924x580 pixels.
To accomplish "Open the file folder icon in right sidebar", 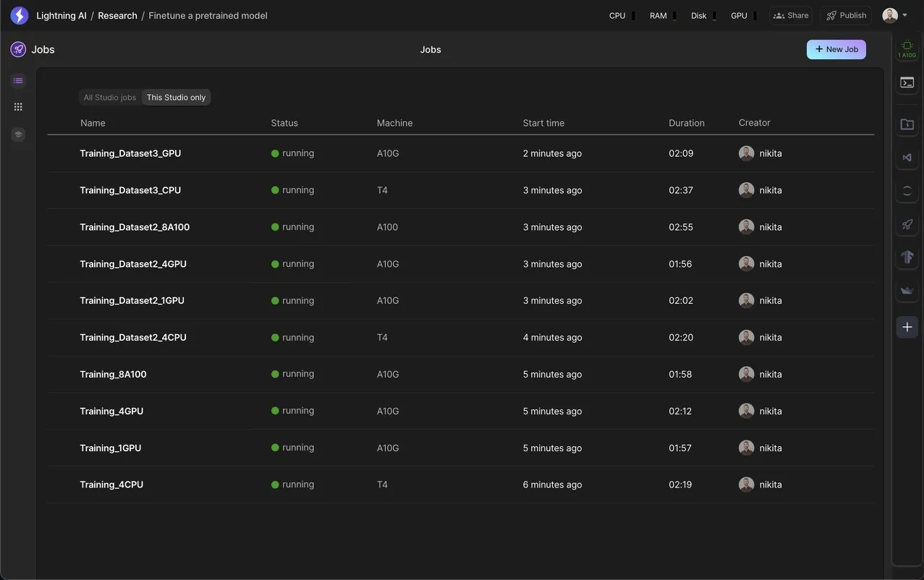I will (x=907, y=124).
